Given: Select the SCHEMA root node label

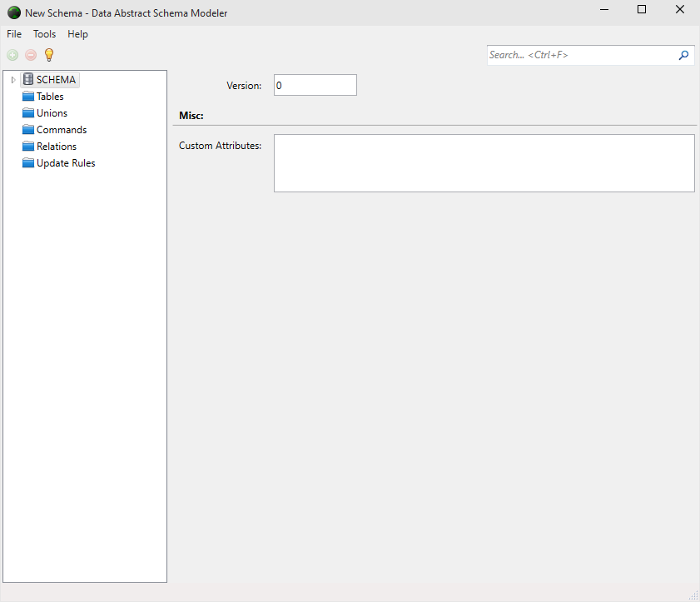Looking at the screenshot, I should [x=56, y=80].
